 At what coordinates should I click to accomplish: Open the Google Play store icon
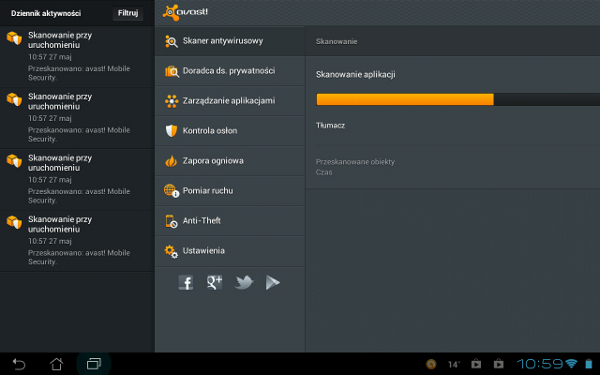[x=272, y=283]
